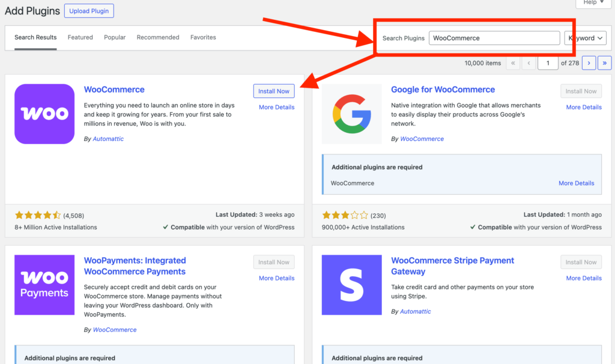Click the Stripe S logo thumbnail

352,285
